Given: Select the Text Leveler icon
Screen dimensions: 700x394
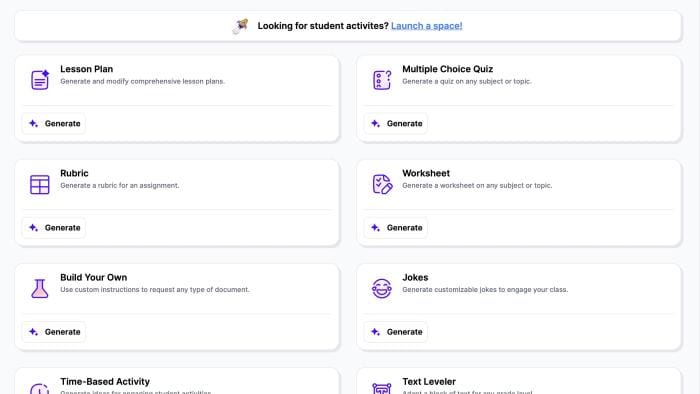Looking at the screenshot, I should (x=382, y=388).
